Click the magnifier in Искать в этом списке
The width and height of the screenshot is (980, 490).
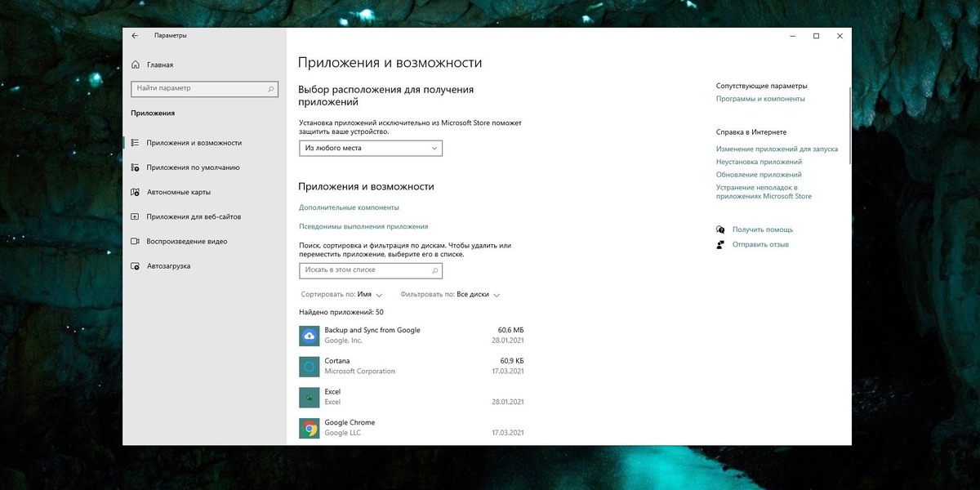click(435, 269)
